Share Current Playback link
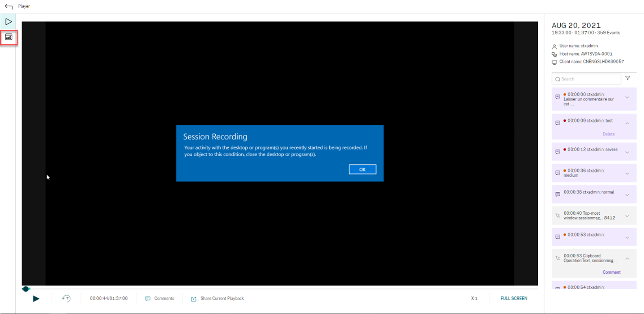The width and height of the screenshot is (644, 314). 222,298
